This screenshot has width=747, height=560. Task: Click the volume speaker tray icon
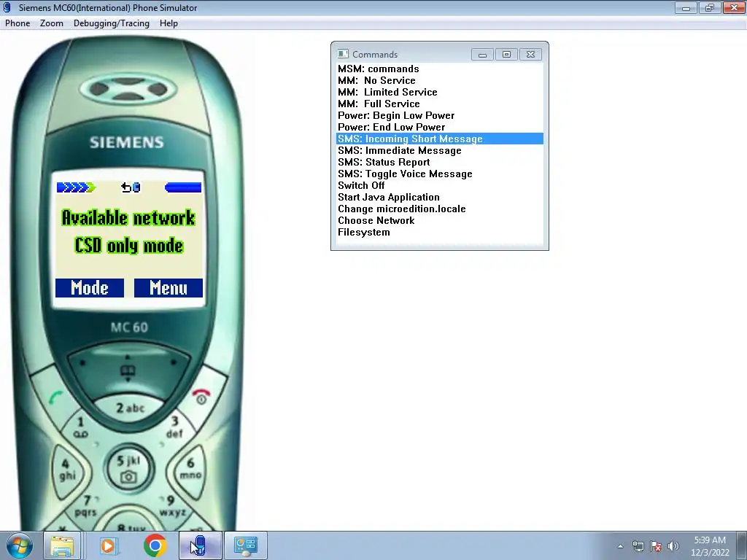(x=673, y=546)
